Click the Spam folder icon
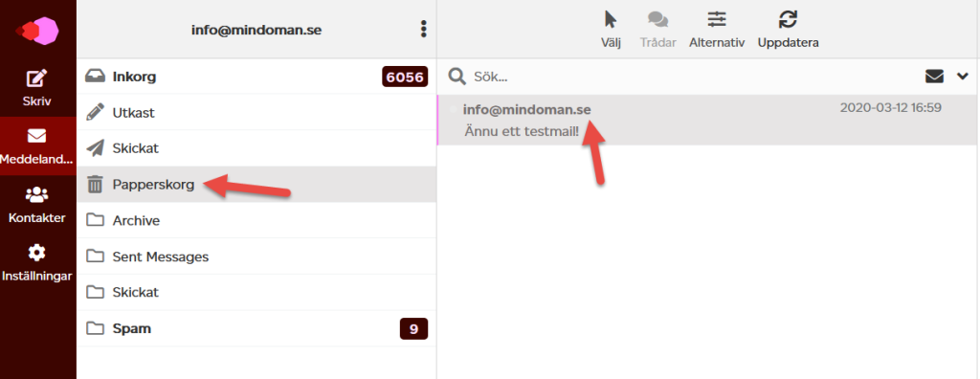 pyautogui.click(x=95, y=328)
